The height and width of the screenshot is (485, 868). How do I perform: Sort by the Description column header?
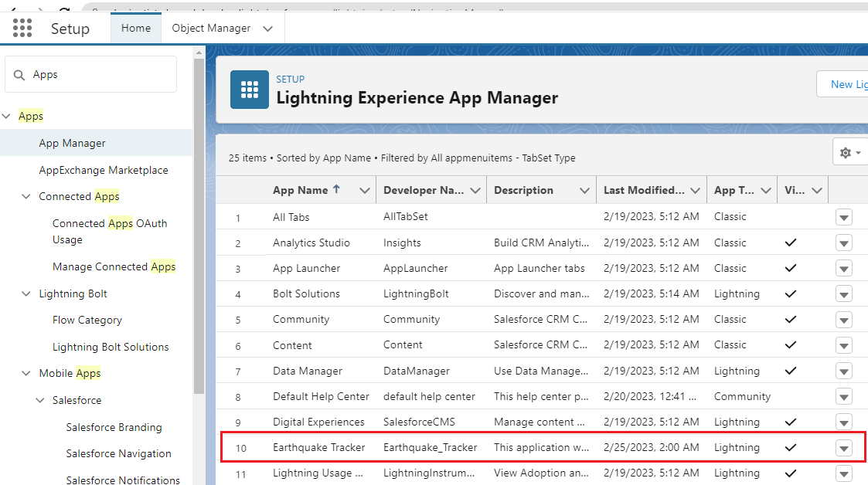click(x=524, y=190)
